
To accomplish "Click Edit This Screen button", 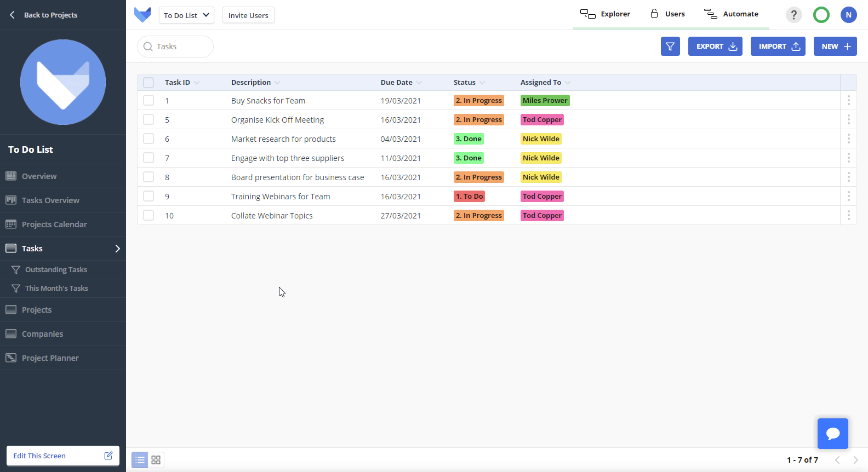I will tap(63, 456).
